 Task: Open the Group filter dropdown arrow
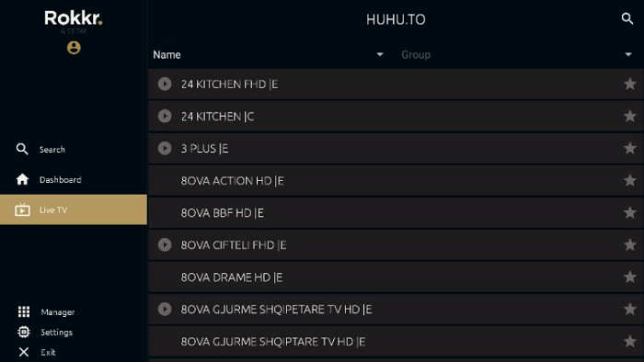(x=628, y=54)
